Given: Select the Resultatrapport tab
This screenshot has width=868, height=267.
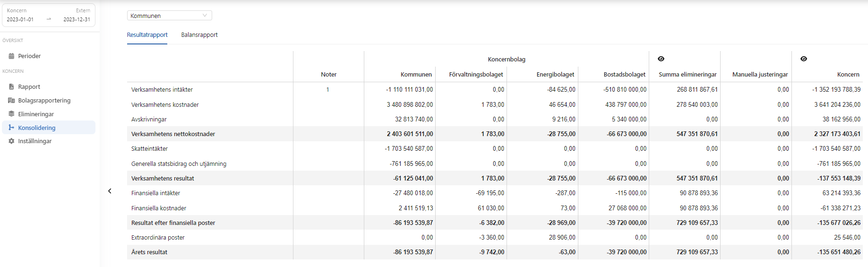Looking at the screenshot, I should point(147,35).
